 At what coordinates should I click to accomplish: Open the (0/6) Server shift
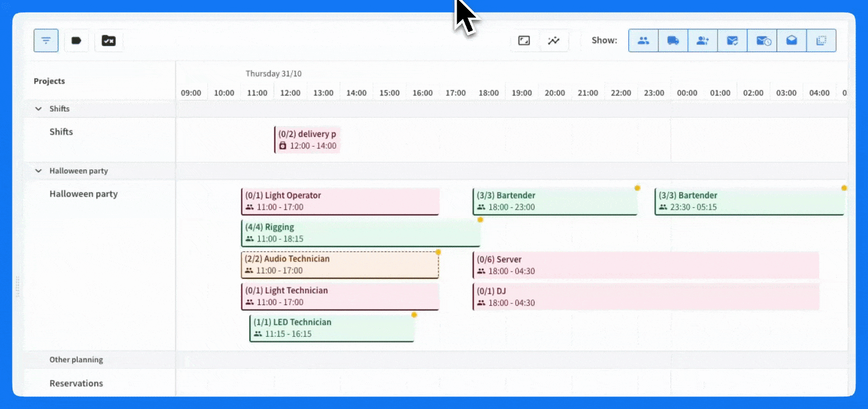pos(646,265)
